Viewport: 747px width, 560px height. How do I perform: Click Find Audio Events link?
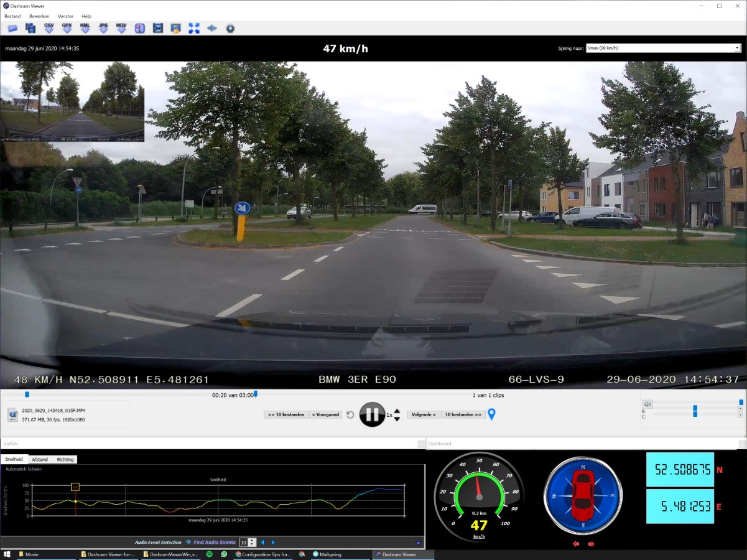215,543
